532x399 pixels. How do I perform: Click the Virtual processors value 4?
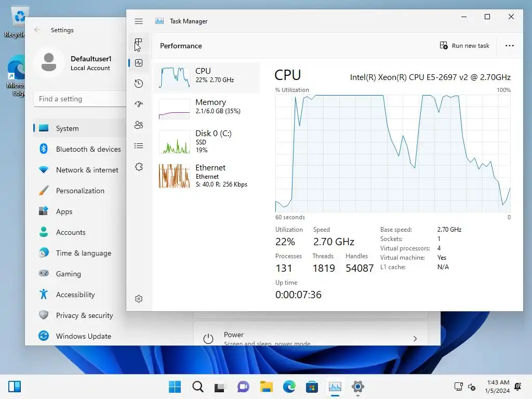[x=439, y=248]
